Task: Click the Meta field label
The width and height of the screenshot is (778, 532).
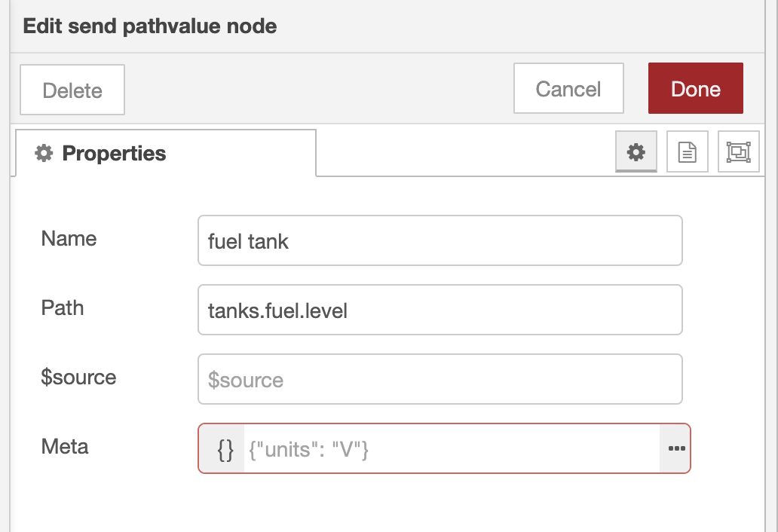Action: [x=65, y=447]
